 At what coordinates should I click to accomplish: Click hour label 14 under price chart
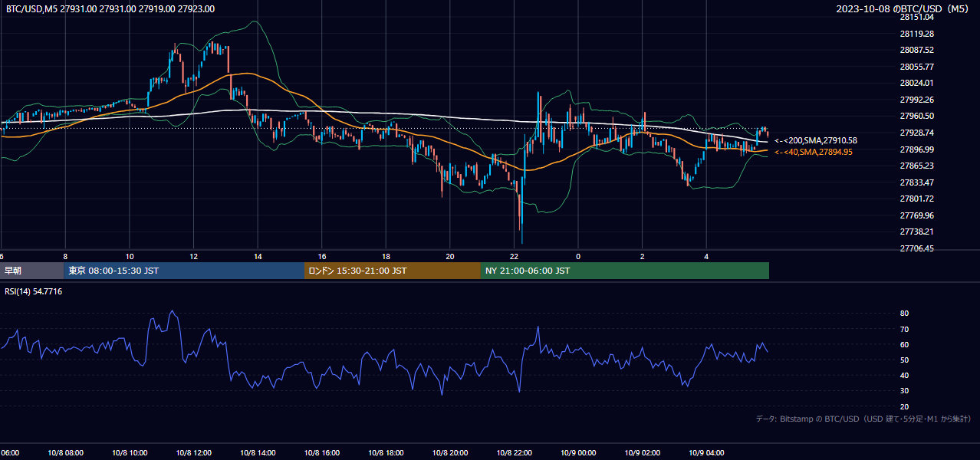click(258, 256)
